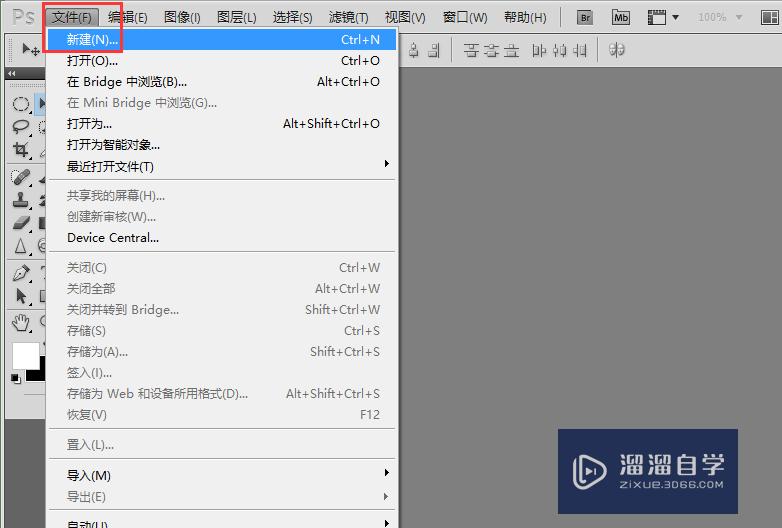Select 在 Bridge 中浏览(B)... entry
The height and width of the screenshot is (528, 782).
[x=222, y=82]
